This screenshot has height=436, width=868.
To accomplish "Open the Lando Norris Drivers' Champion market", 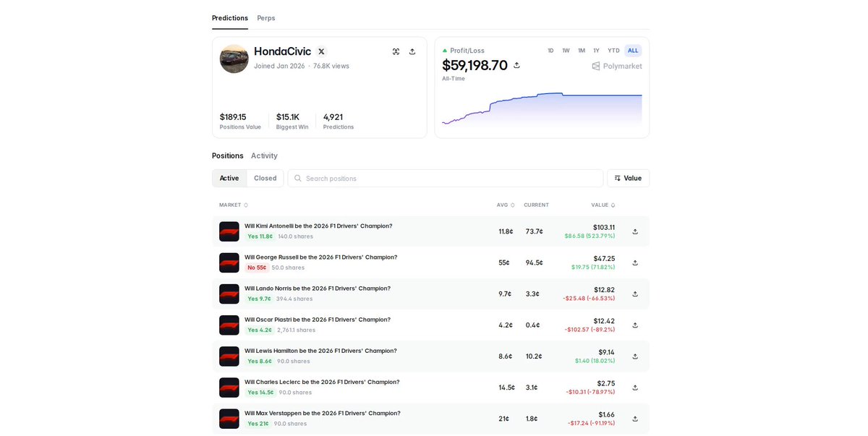I will pyautogui.click(x=318, y=288).
